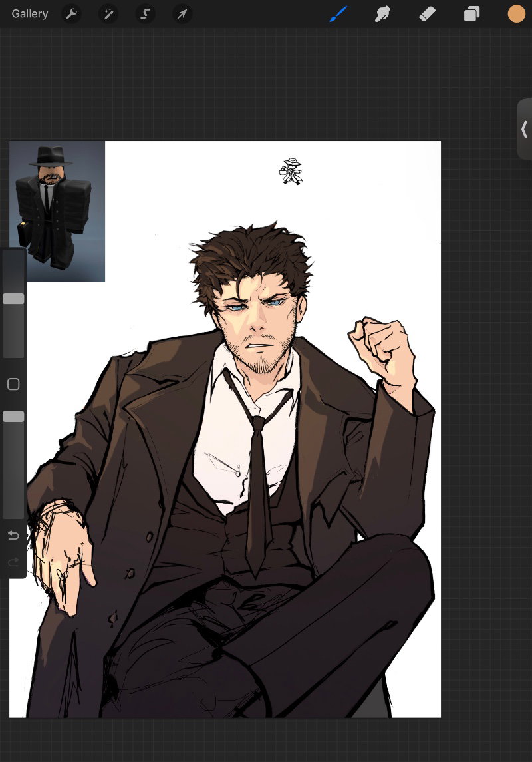Tap the Roblox character reference image
This screenshot has width=532, height=762.
[57, 212]
